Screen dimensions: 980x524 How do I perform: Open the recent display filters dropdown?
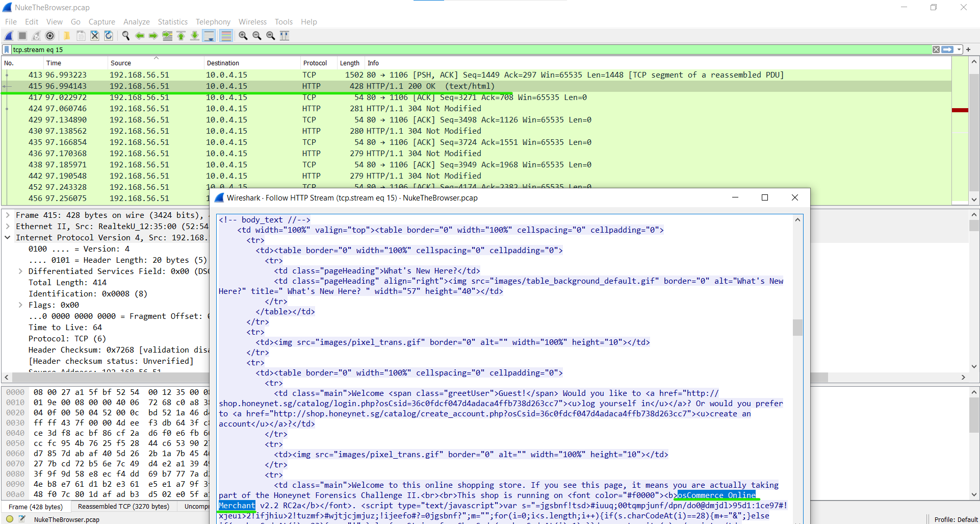coord(959,49)
